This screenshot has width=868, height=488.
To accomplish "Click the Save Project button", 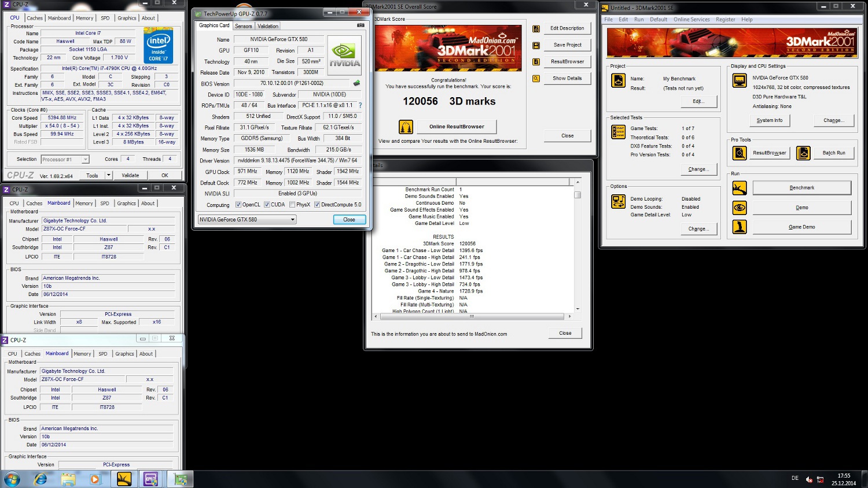I will pos(567,45).
